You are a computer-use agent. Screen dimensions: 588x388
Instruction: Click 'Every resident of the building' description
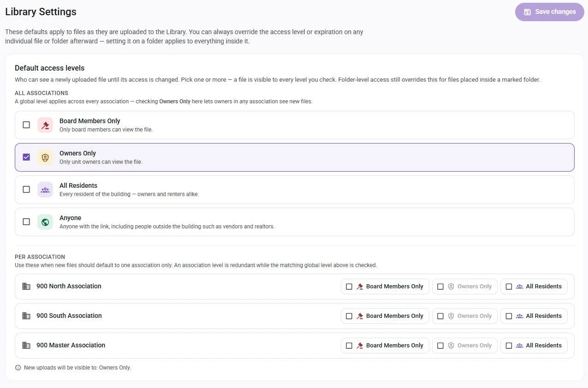point(129,194)
